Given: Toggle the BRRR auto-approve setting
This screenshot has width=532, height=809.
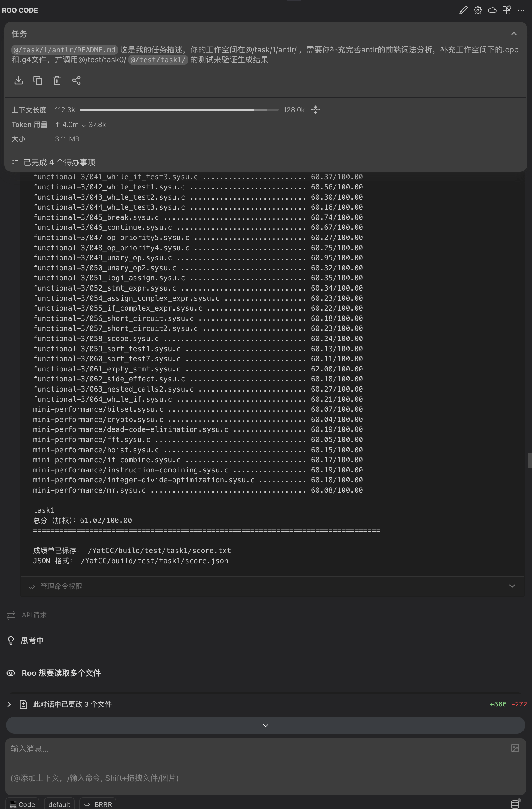Looking at the screenshot, I should 98,804.
